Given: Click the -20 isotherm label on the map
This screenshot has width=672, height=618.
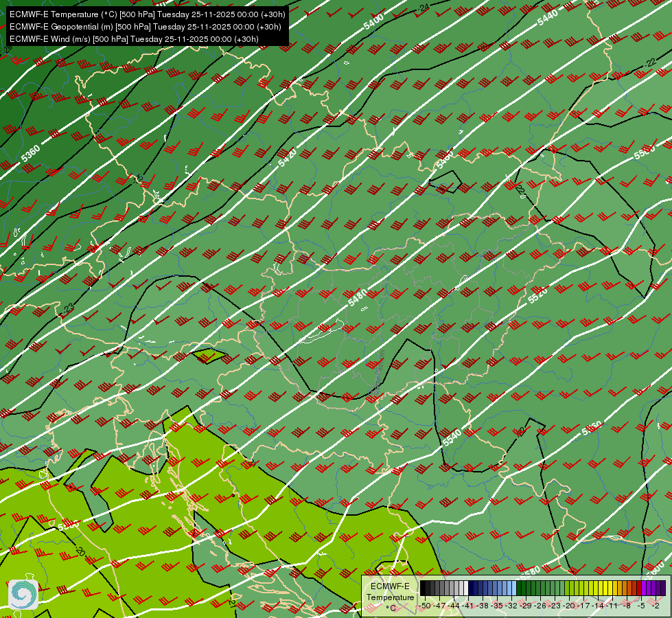Looking at the screenshot, I should (x=80, y=551).
